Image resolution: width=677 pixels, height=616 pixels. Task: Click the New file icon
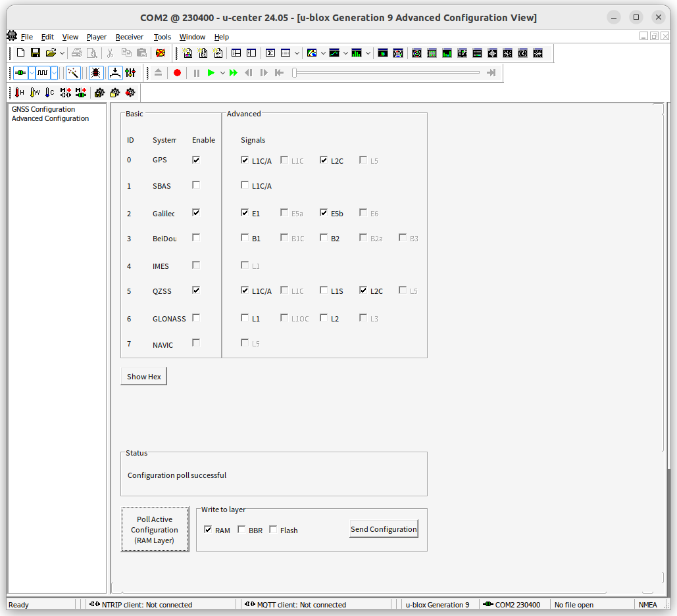coord(20,53)
